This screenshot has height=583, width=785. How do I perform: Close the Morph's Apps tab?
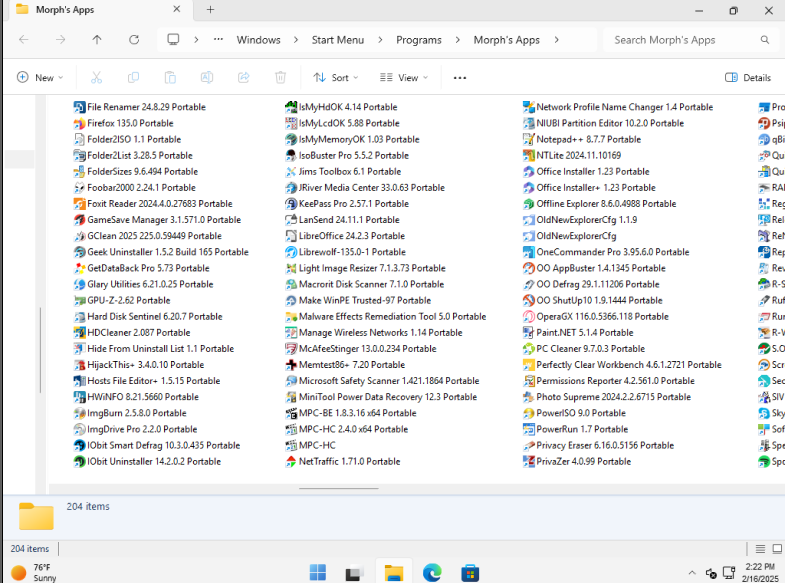(x=177, y=9)
